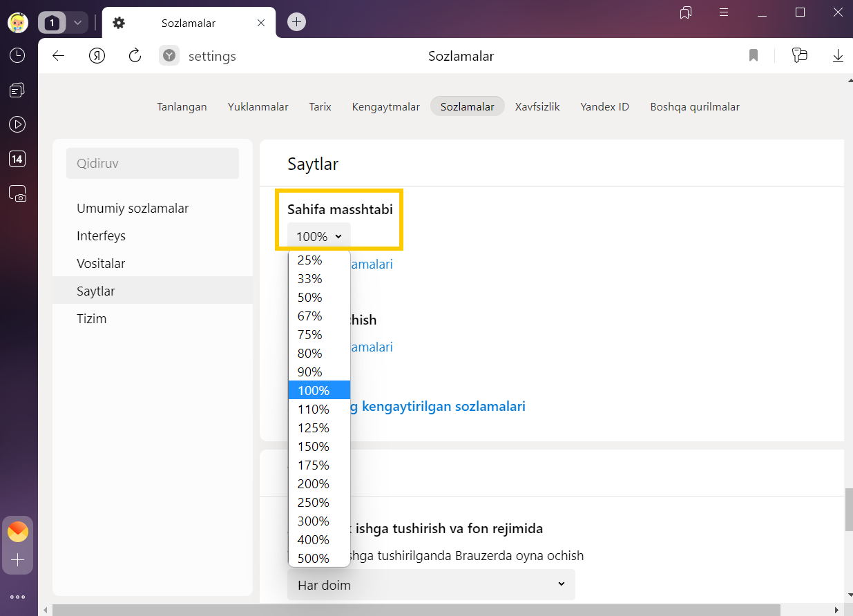Click the vertical scrollbar thumb
The width and height of the screenshot is (853, 616).
pyautogui.click(x=848, y=510)
